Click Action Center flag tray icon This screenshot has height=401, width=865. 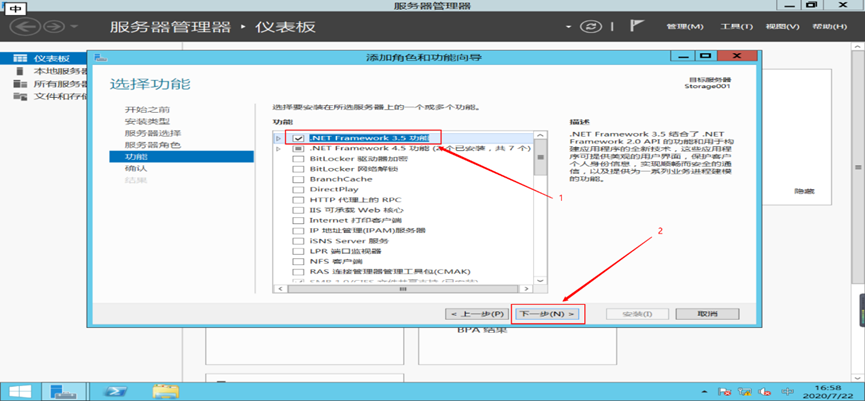724,392
